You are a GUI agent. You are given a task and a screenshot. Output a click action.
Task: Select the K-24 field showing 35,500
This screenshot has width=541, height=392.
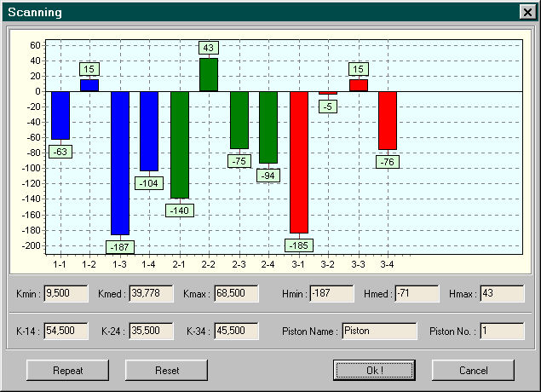[x=151, y=331]
